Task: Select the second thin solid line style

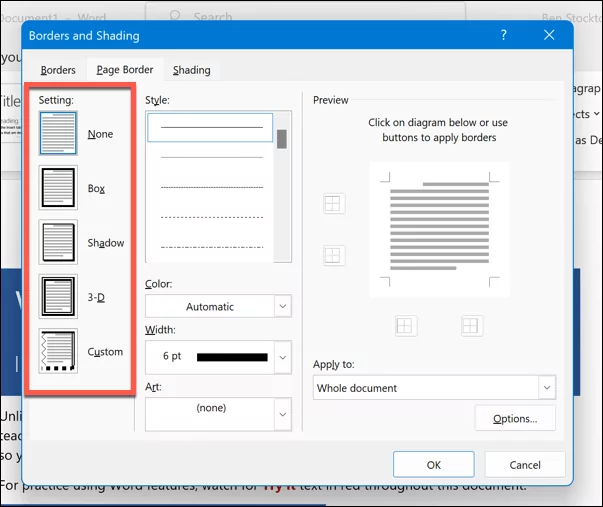Action: pos(212,157)
